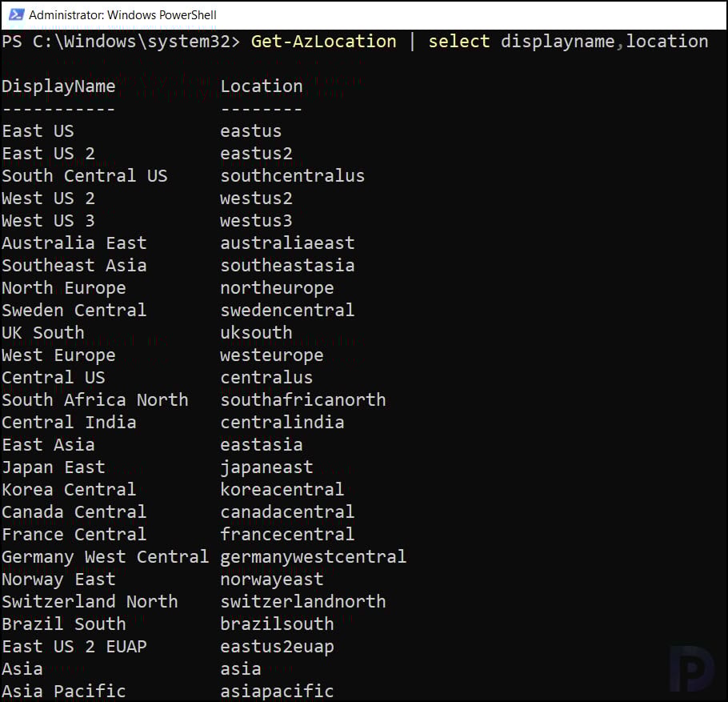This screenshot has width=728, height=702.
Task: Click the 'France Central' display name
Action: (74, 534)
